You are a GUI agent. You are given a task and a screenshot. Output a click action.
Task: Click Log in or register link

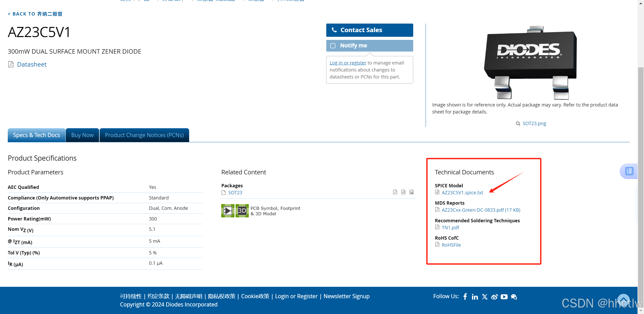[x=348, y=63]
